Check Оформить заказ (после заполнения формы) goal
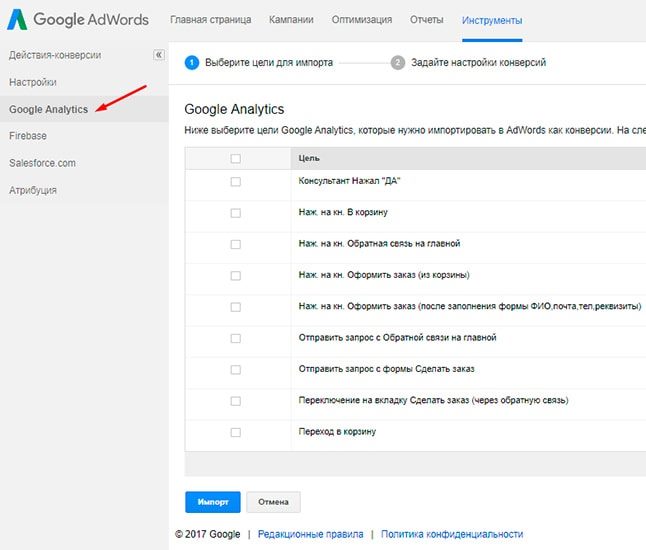This screenshot has height=550, width=646. click(236, 307)
